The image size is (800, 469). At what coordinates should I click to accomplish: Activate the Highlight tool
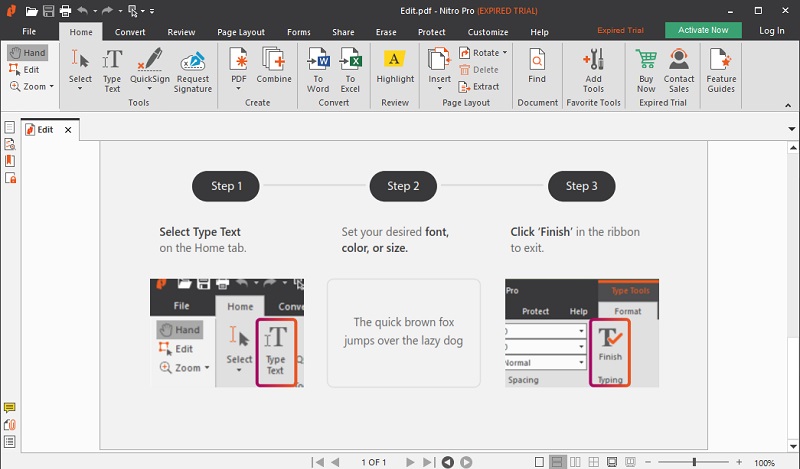click(395, 68)
